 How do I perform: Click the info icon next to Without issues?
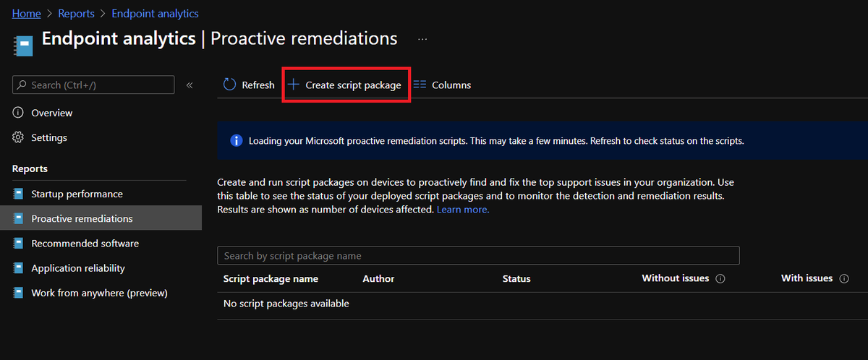pyautogui.click(x=720, y=279)
